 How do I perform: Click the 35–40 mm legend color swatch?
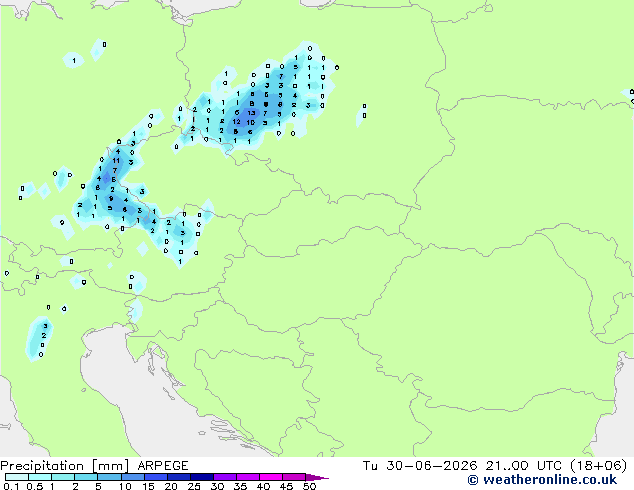coord(248,477)
